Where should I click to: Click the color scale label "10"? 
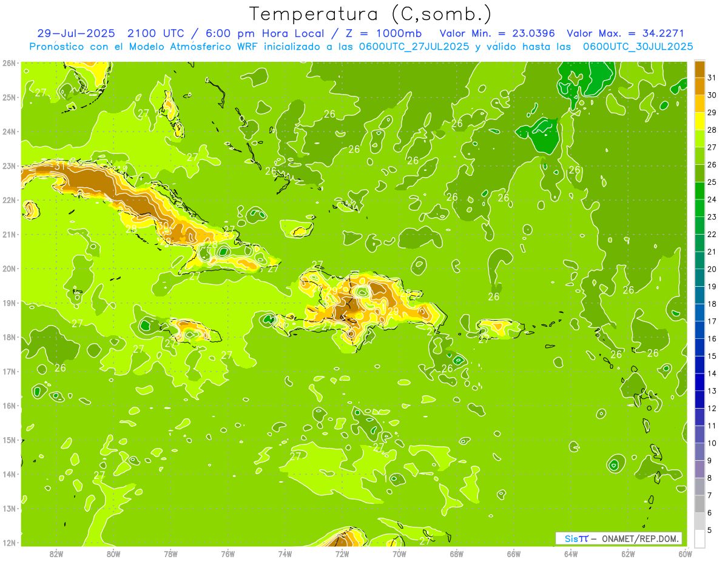tap(712, 443)
